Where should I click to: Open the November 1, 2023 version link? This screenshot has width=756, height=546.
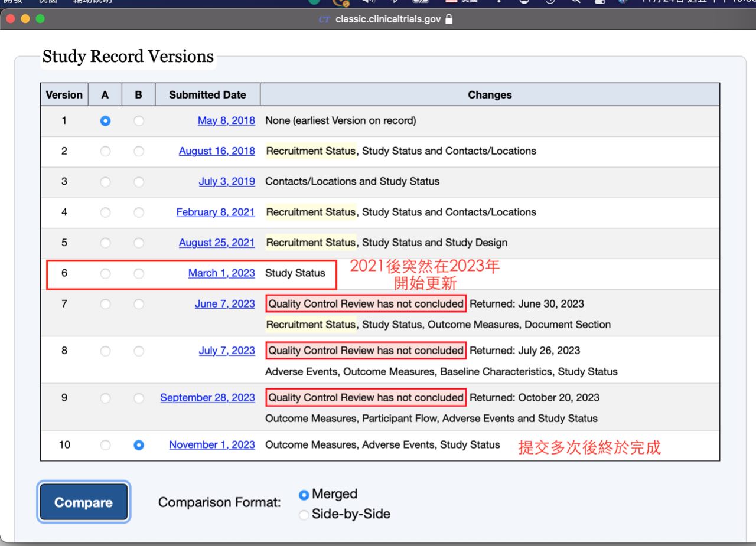[212, 445]
